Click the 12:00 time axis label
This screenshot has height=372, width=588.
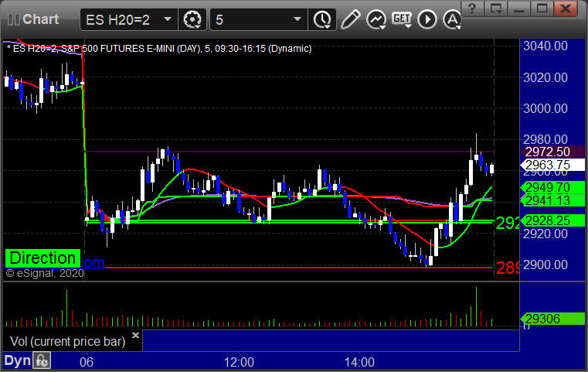coord(239,362)
